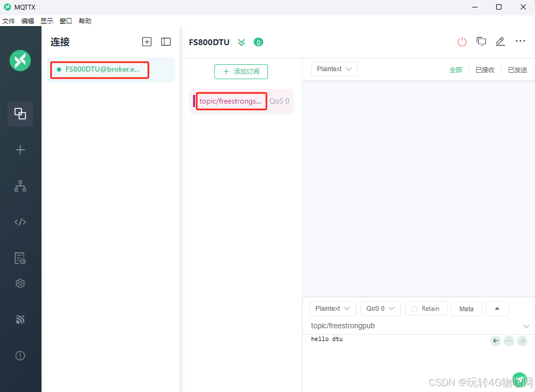This screenshot has height=392, width=535.
Task: Show only received messages (已接收)
Action: click(484, 70)
